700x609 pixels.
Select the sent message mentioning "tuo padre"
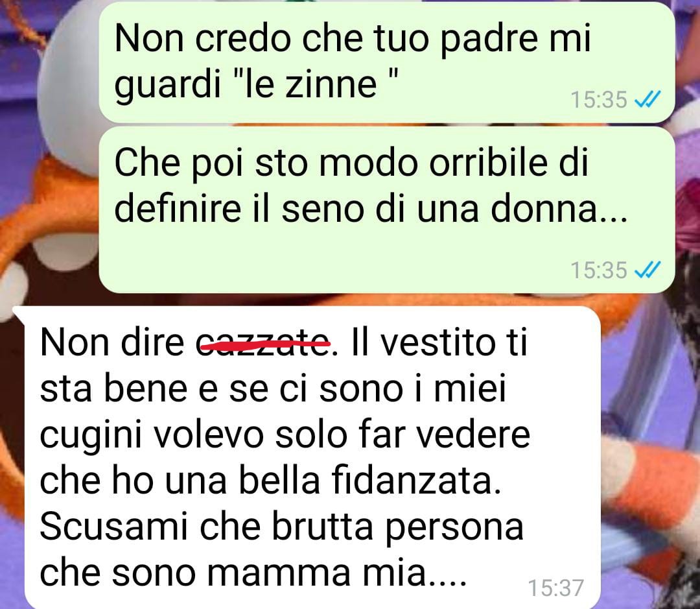pos(386,62)
